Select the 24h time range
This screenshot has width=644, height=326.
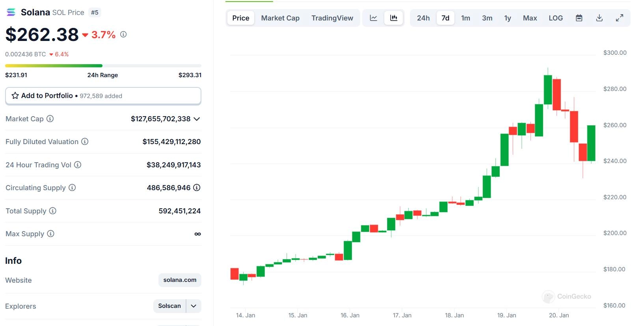(x=423, y=18)
